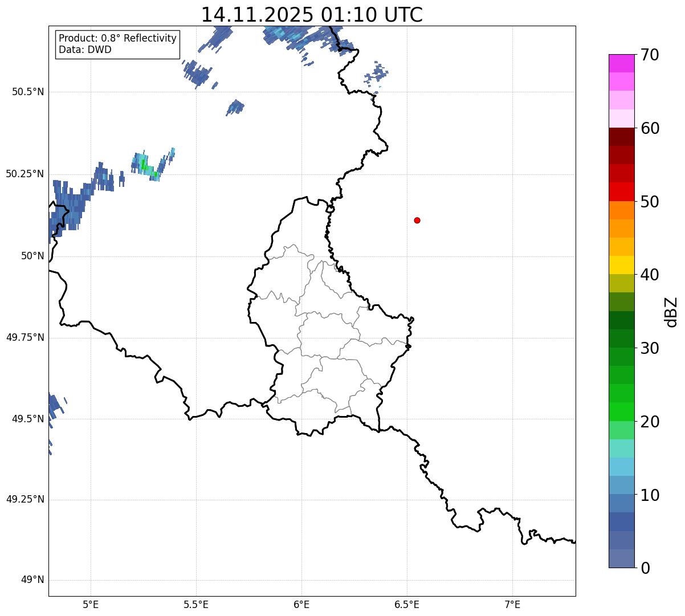This screenshot has height=616, width=685.
Task: Click latitude label 49.25°N
Action: click(25, 500)
